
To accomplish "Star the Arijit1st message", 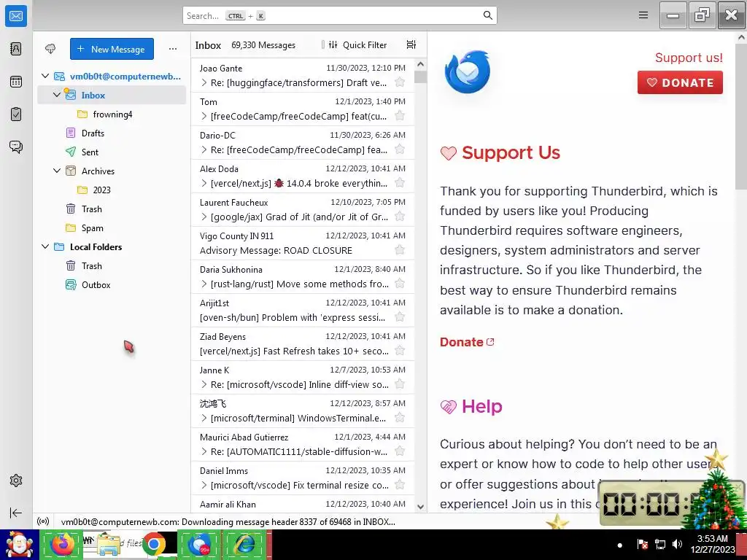I will [x=400, y=317].
